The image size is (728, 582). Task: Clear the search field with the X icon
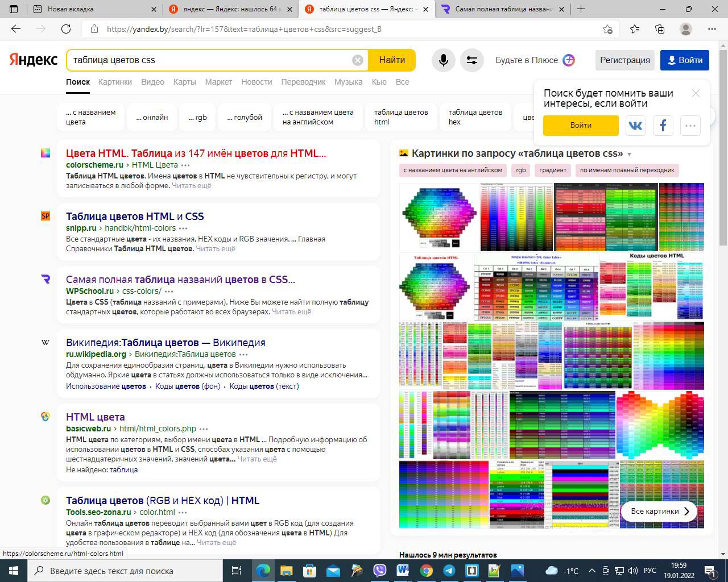(x=357, y=60)
